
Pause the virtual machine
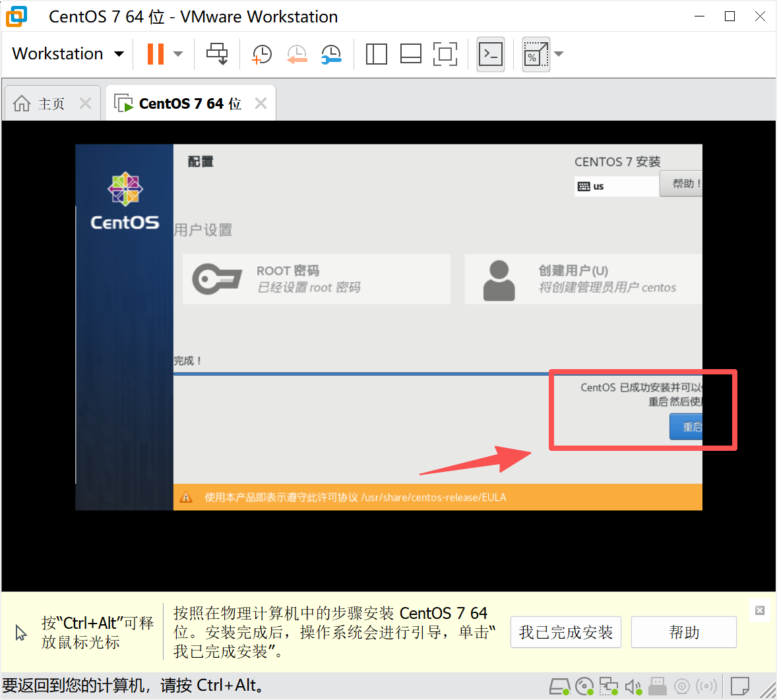point(156,53)
